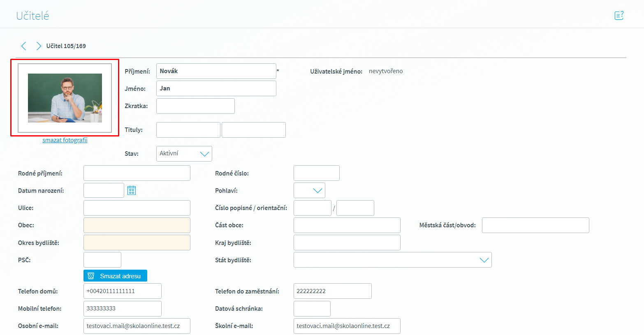This screenshot has height=335, width=644.
Task: Click the Příjmení field containing Novák
Action: pos(216,71)
